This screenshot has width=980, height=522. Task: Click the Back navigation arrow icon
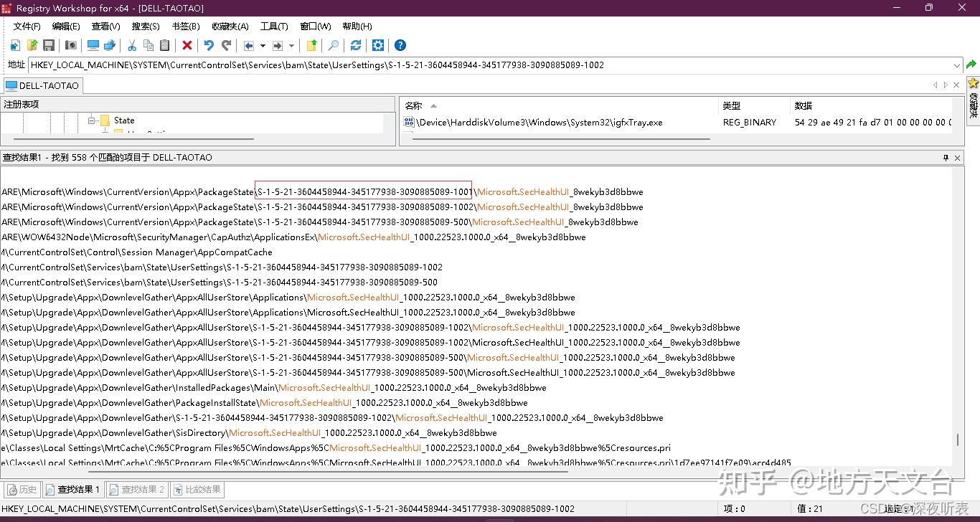pyautogui.click(x=249, y=45)
